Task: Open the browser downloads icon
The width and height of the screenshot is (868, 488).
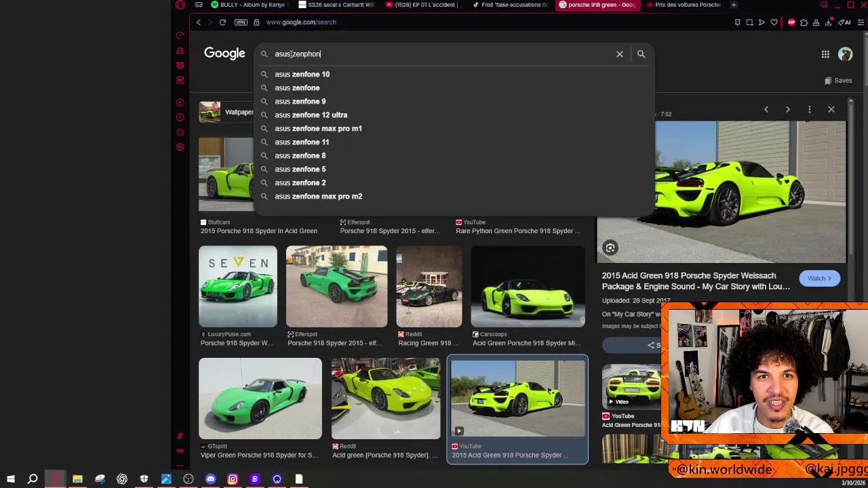Action: click(828, 22)
